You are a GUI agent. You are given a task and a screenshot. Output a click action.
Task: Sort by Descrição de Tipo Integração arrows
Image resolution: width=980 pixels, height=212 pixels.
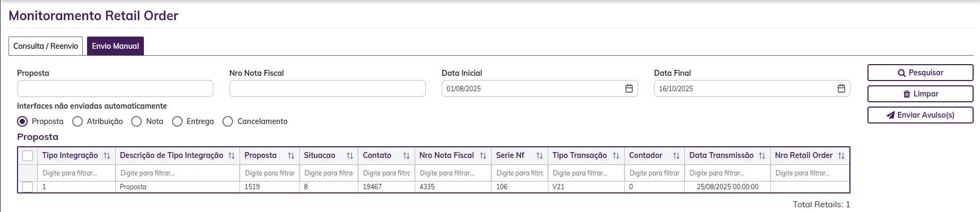(x=231, y=156)
